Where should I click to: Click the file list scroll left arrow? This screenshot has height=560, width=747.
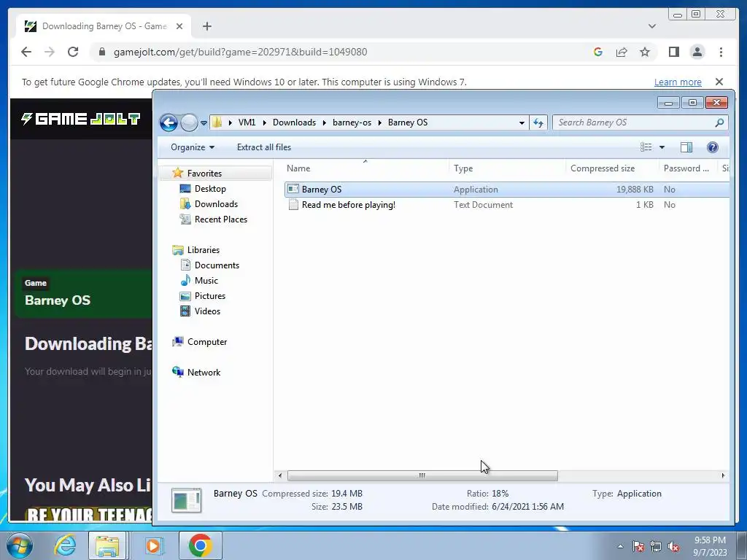(x=280, y=475)
